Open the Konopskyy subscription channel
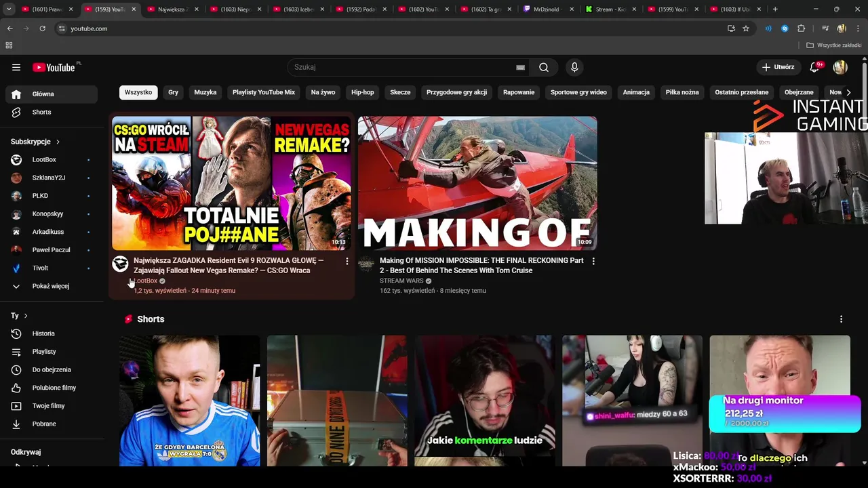The height and width of the screenshot is (488, 868). 52,213
